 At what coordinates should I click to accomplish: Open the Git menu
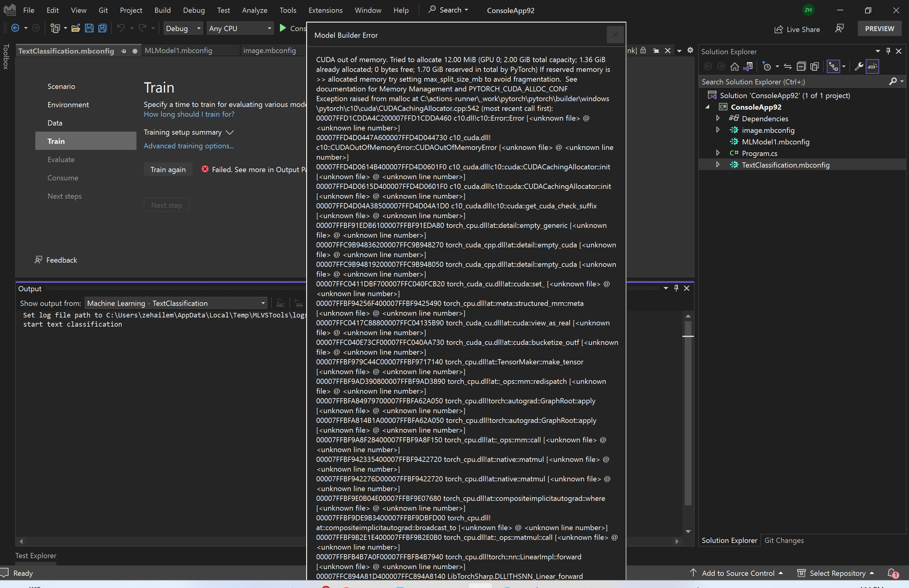click(103, 10)
